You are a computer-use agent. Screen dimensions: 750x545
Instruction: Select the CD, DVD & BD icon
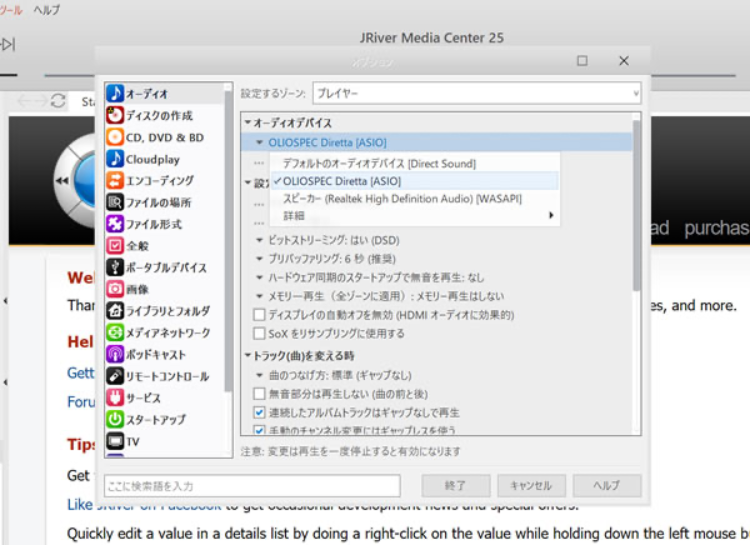pyautogui.click(x=115, y=137)
